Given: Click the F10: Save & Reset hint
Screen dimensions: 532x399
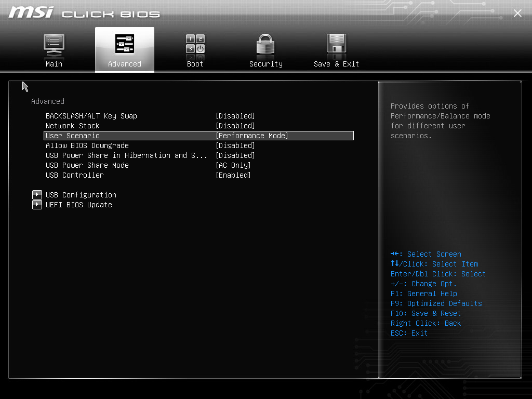Looking at the screenshot, I should pos(426,313).
